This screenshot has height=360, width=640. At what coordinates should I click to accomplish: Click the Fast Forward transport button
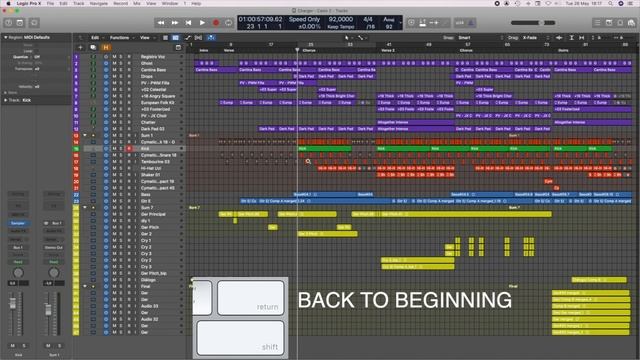(175, 23)
